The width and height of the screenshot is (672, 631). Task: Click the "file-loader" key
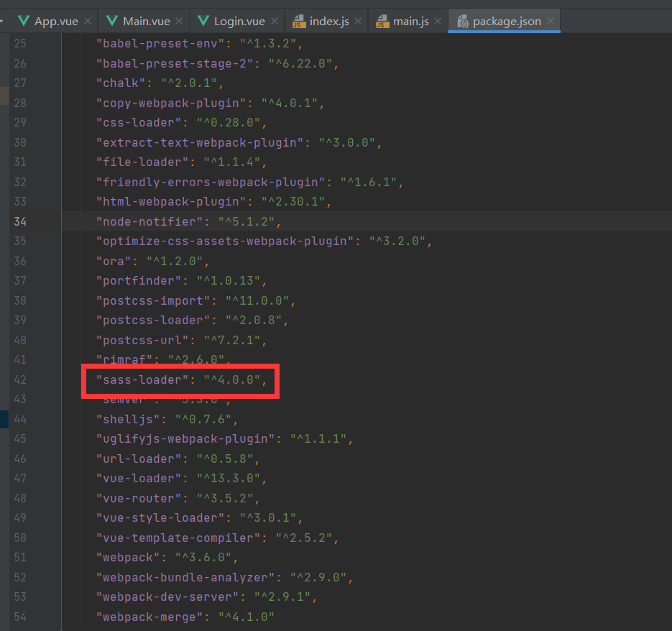point(142,162)
